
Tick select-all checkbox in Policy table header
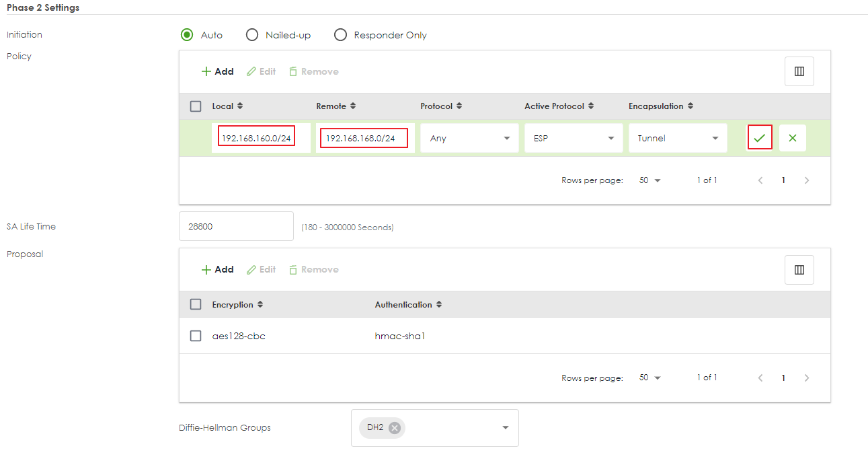coord(196,106)
